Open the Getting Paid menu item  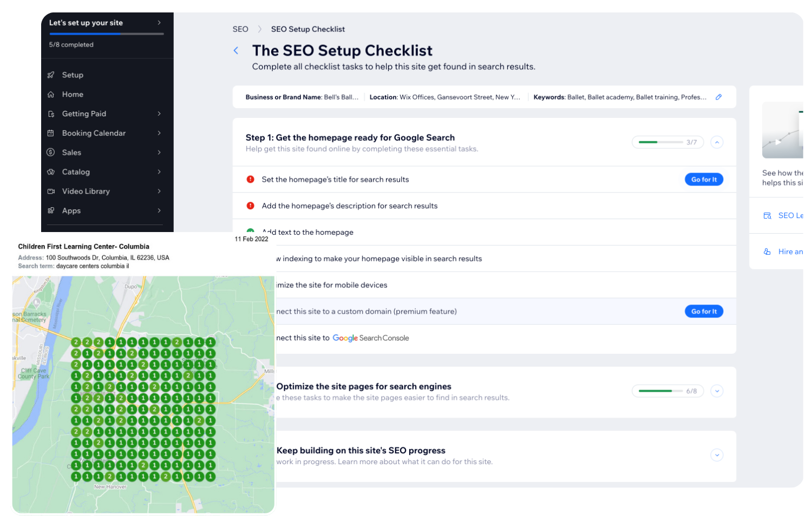click(x=84, y=114)
